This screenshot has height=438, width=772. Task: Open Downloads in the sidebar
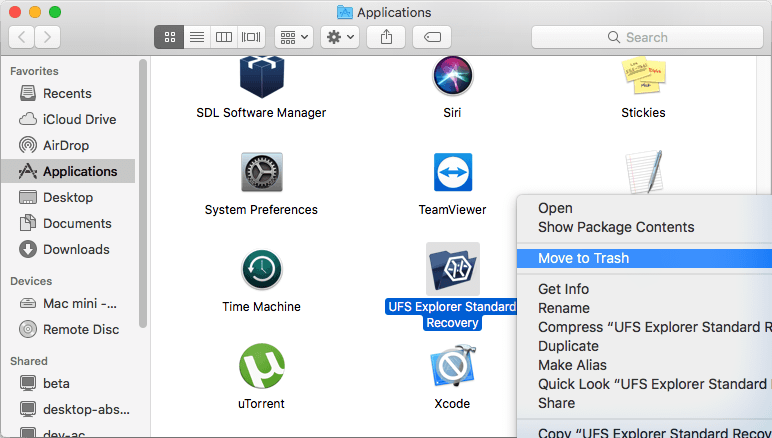68,250
